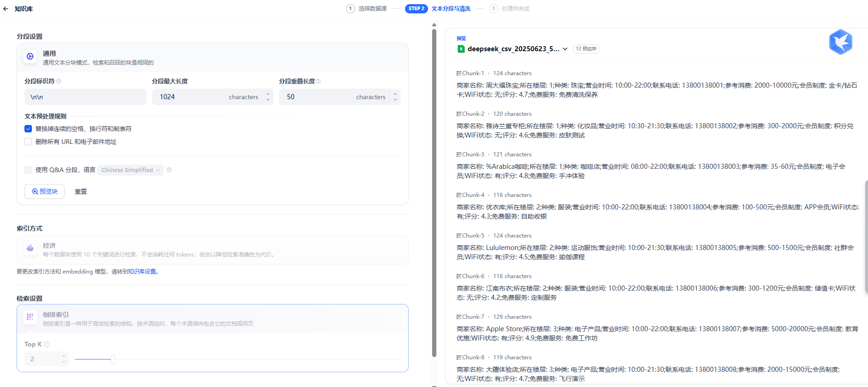This screenshot has height=387, width=868.
Task: Click the back arrow next to 知识库
Action: point(6,9)
